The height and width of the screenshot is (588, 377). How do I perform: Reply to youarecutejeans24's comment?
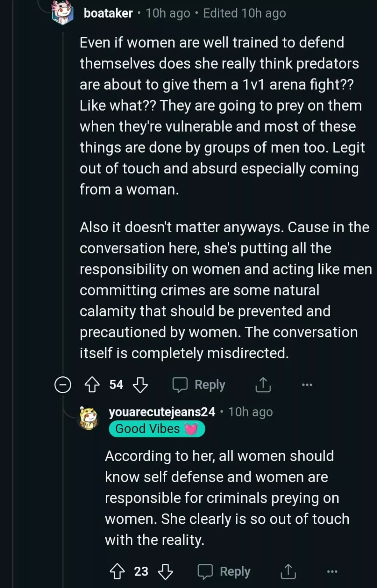pos(235,571)
